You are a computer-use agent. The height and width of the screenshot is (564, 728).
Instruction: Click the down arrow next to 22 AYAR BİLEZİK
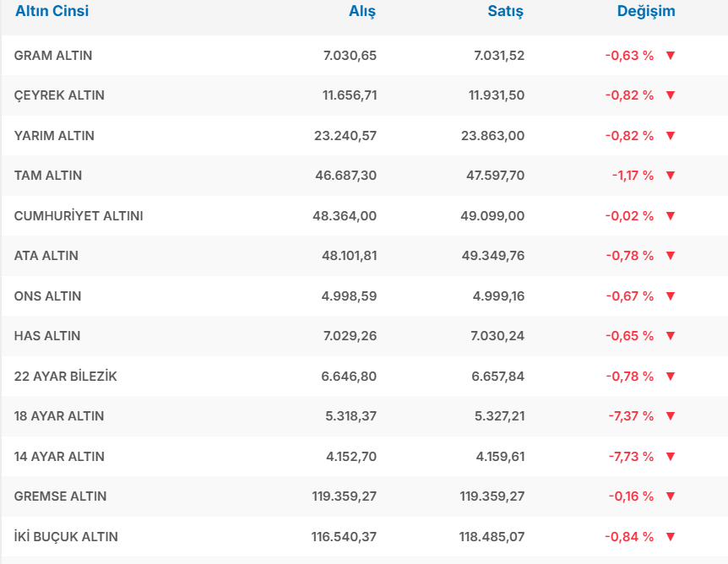tap(671, 377)
